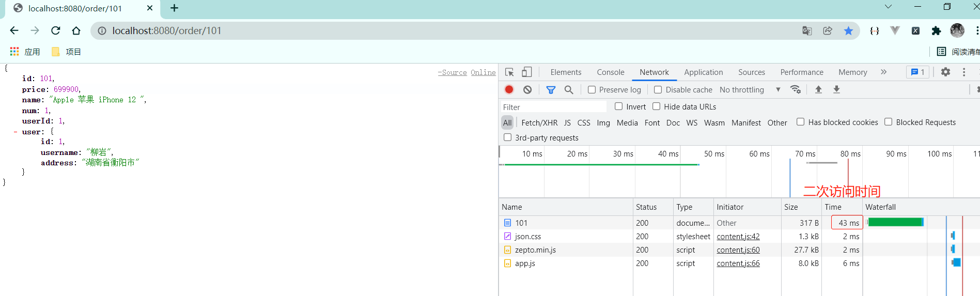Activate the inspect element picker
Viewport: 980px width, 296px height.
click(x=509, y=72)
